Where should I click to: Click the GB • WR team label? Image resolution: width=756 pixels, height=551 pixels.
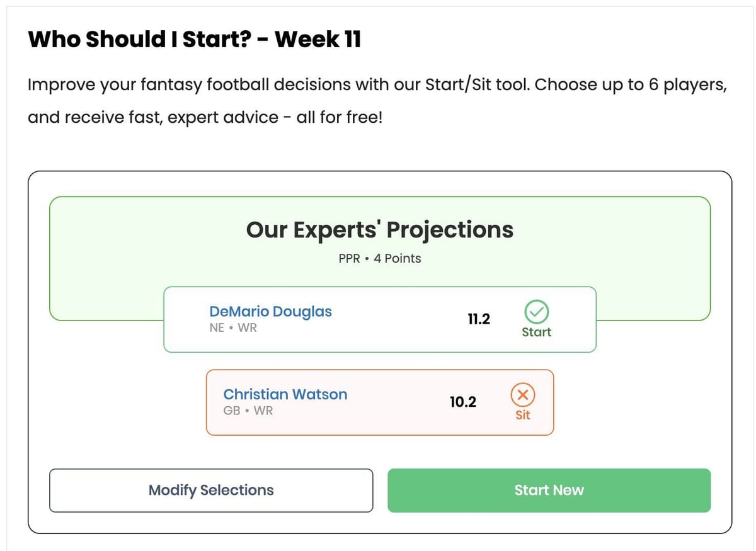pyautogui.click(x=248, y=411)
